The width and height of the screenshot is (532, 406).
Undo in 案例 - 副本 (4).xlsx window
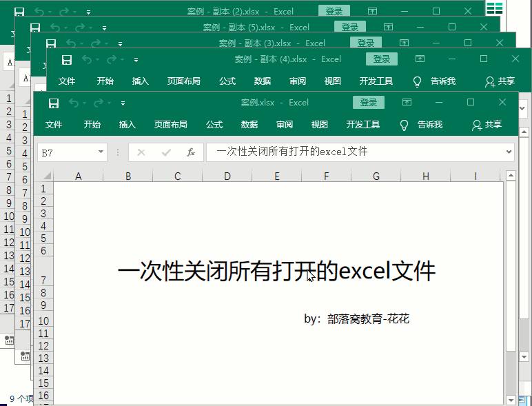coord(87,60)
